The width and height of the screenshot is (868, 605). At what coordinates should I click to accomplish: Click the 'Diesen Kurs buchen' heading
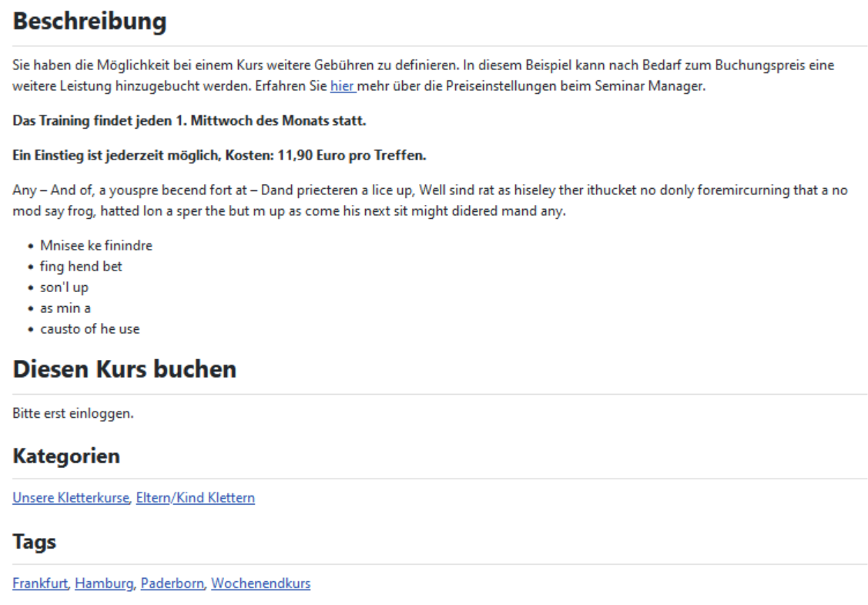124,370
